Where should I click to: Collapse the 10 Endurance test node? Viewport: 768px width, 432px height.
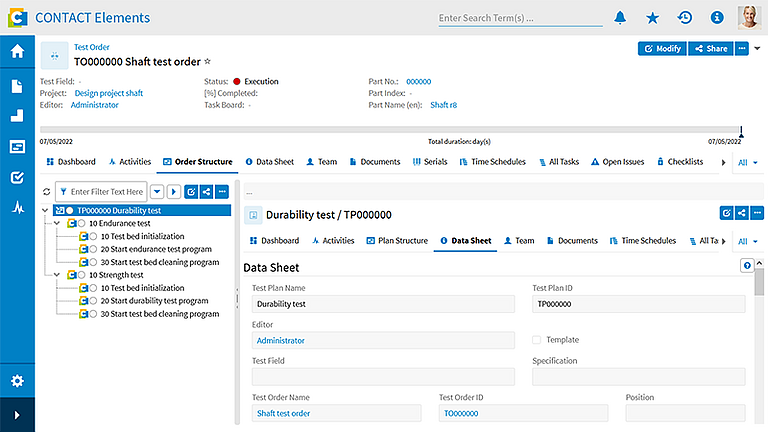coord(57,223)
